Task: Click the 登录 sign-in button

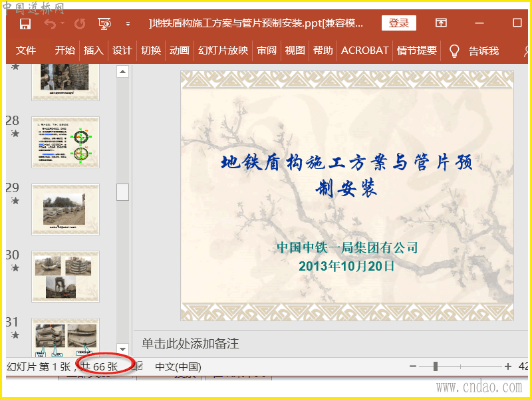Action: click(398, 23)
